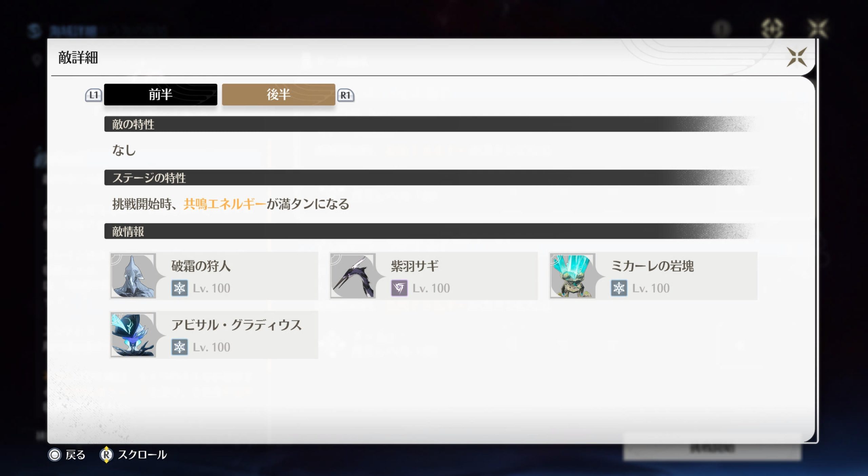
Task: Select the アビサル・グラディウス enemy name
Action: (236, 325)
